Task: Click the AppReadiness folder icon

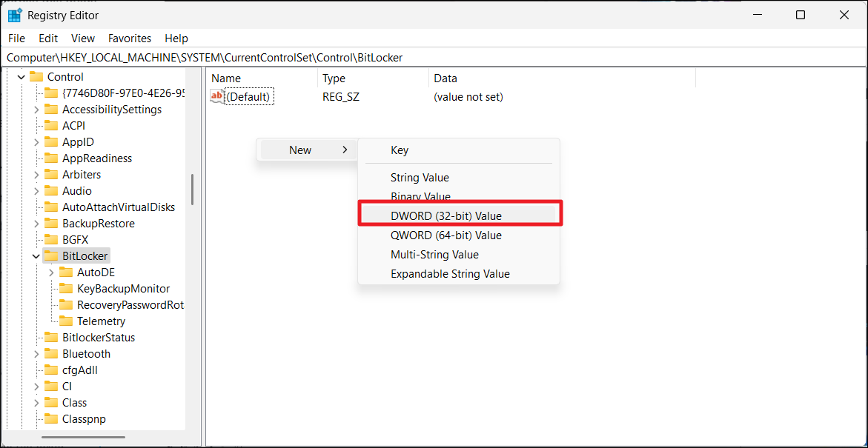Action: coord(51,158)
